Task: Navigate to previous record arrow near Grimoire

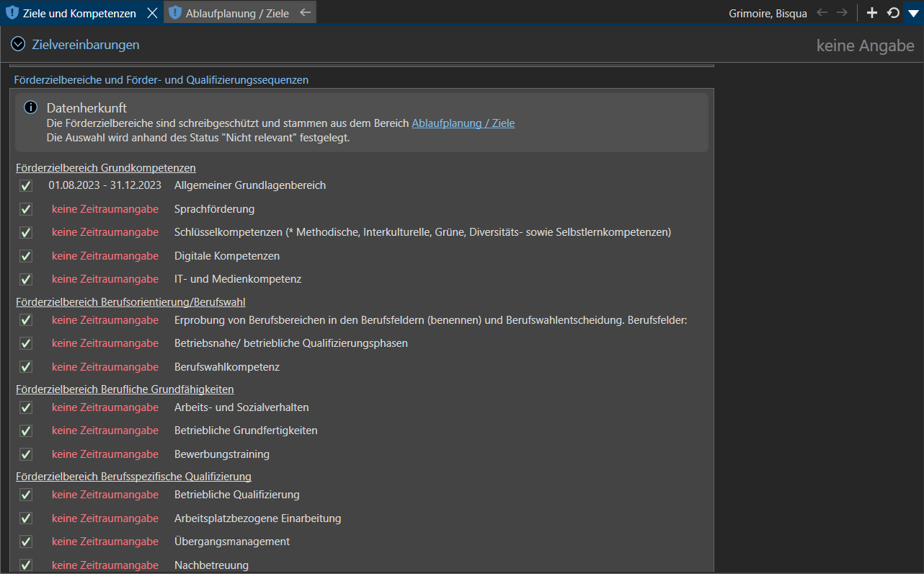Action: click(822, 12)
